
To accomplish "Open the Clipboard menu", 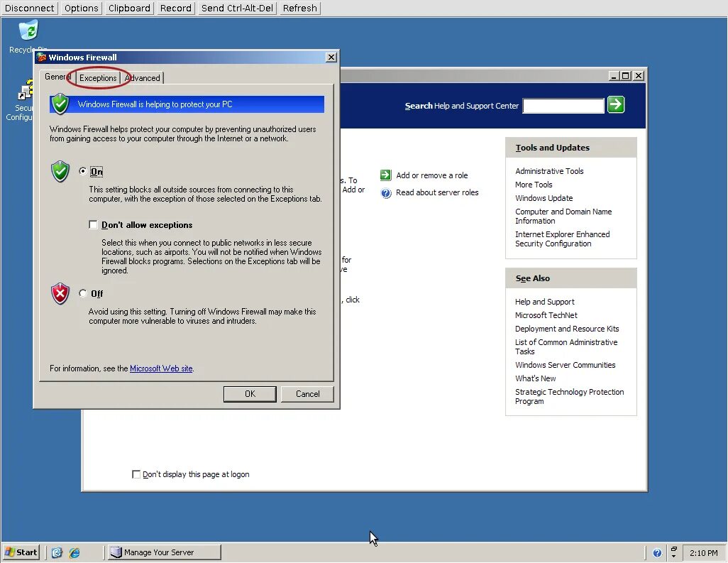I will (129, 8).
